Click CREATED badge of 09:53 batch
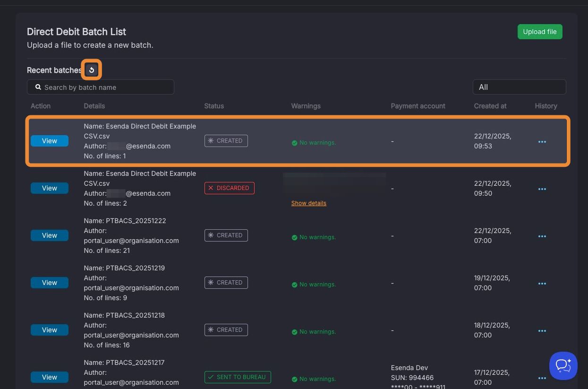588x389 pixels. tap(226, 141)
